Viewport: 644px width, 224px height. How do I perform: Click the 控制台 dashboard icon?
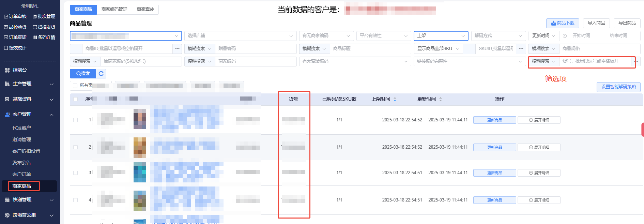point(7,70)
